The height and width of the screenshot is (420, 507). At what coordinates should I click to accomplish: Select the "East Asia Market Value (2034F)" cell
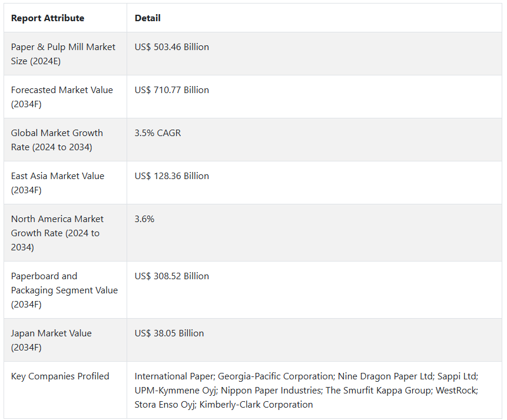click(x=58, y=183)
